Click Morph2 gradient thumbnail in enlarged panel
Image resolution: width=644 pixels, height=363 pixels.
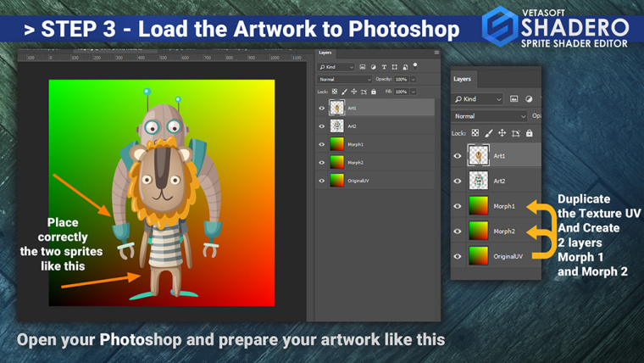click(479, 231)
